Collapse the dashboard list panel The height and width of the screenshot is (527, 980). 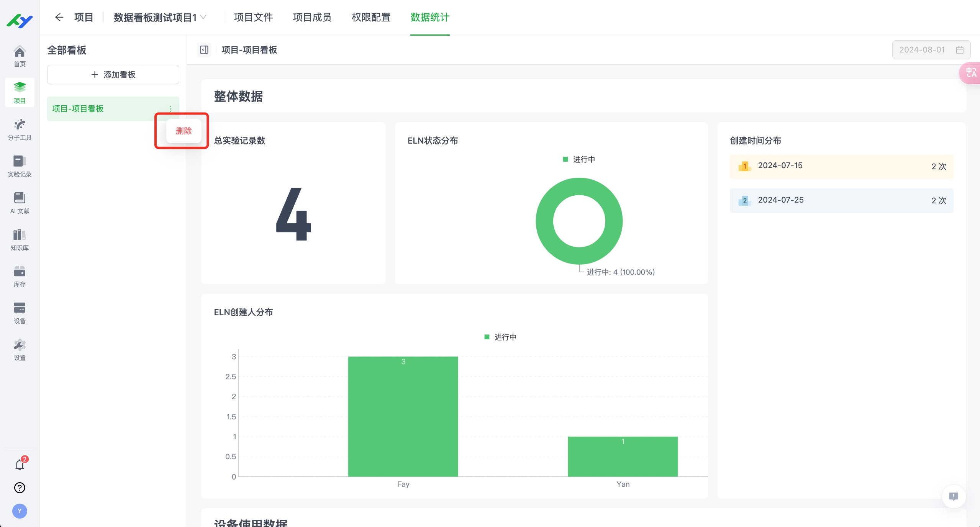(x=204, y=50)
